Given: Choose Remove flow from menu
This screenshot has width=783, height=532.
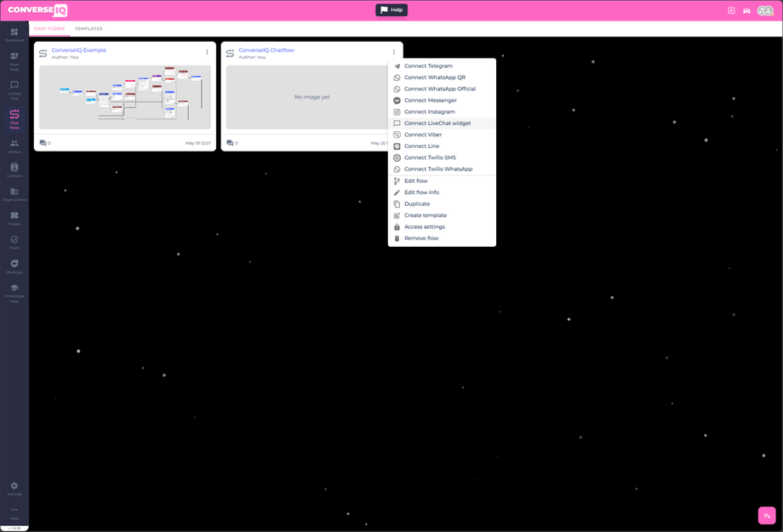Looking at the screenshot, I should pos(442,238).
